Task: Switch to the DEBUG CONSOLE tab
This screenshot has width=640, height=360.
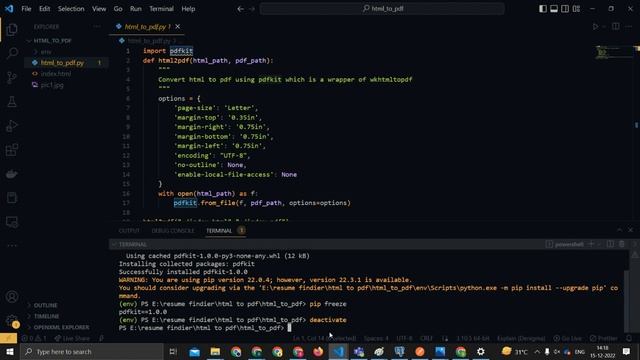Action: pos(173,231)
